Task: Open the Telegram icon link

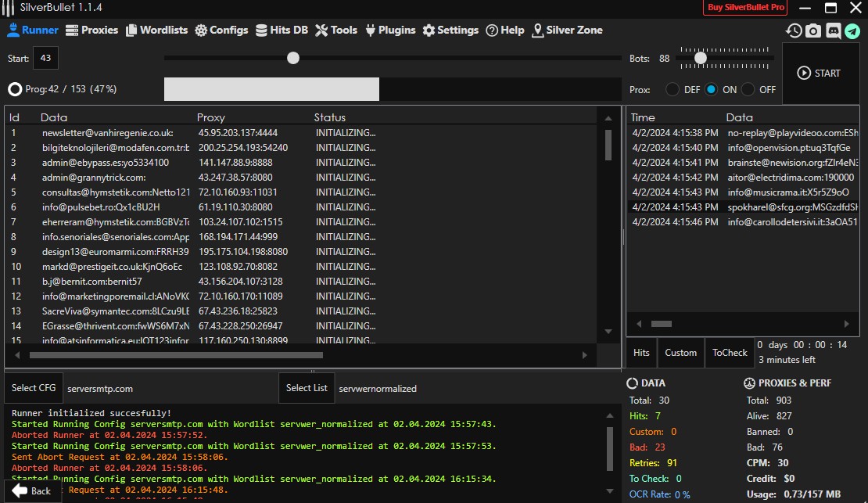Action: pos(852,31)
